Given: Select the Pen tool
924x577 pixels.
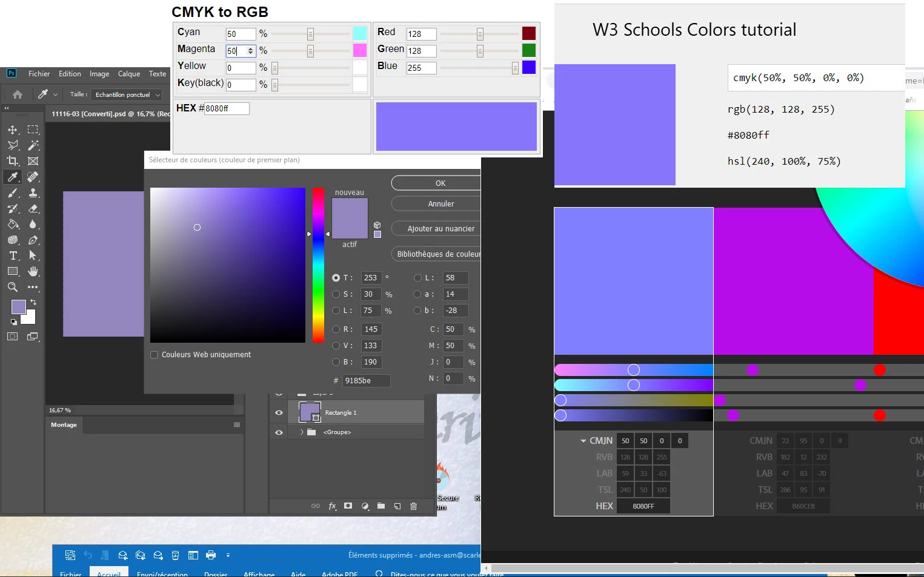Looking at the screenshot, I should point(33,240).
